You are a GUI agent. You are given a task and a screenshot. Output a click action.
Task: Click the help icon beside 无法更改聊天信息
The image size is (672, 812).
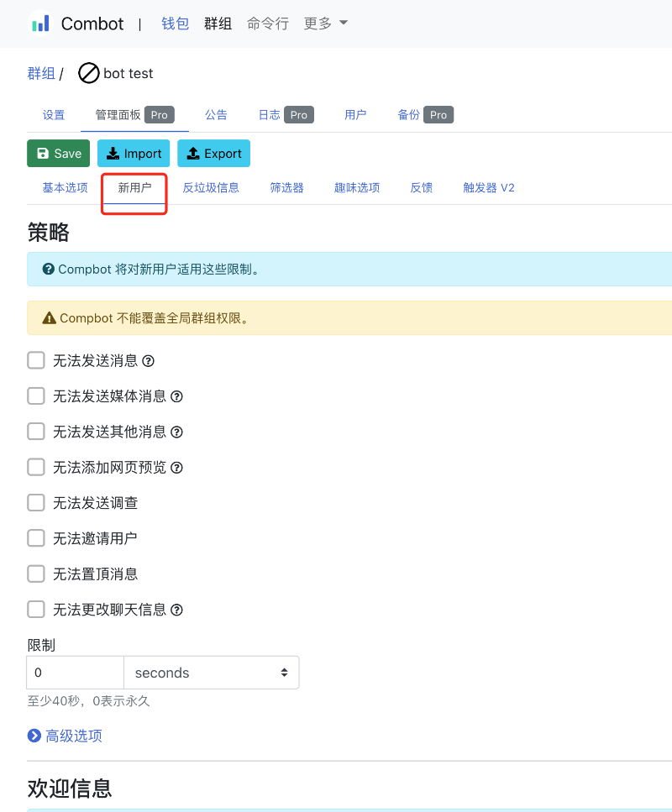point(176,610)
